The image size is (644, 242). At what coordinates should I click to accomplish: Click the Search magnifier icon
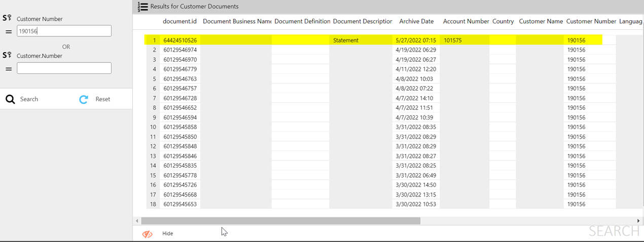10,99
